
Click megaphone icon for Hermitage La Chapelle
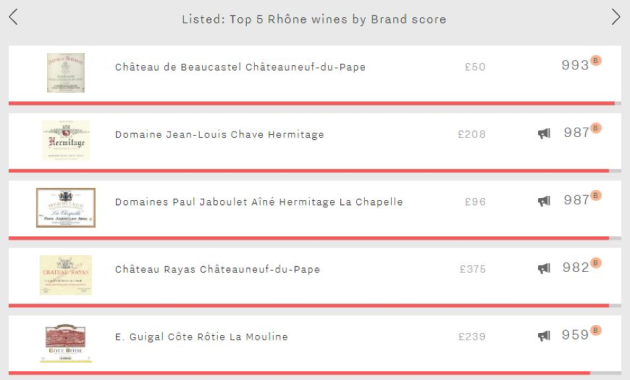[x=544, y=201]
